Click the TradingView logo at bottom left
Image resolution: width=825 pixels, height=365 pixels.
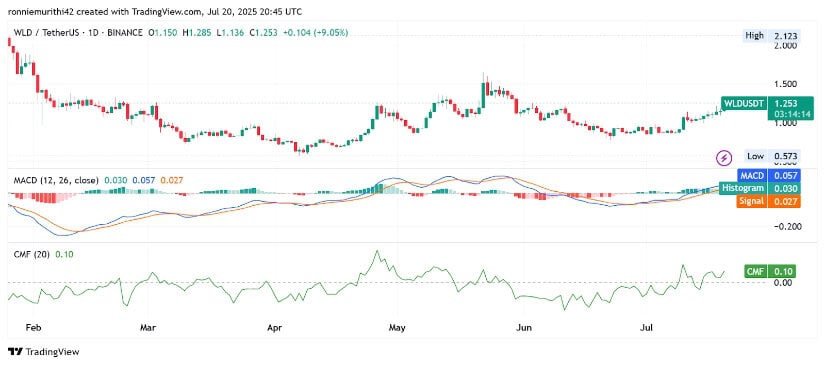click(x=43, y=352)
